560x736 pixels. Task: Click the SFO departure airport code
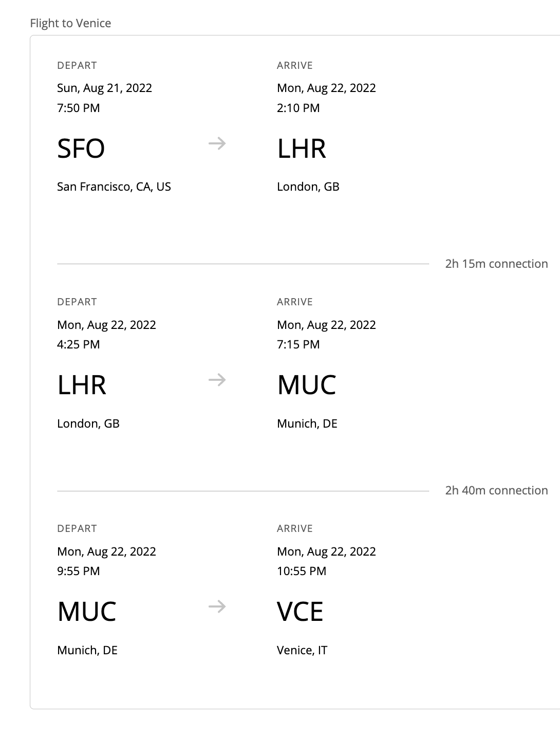tap(81, 149)
